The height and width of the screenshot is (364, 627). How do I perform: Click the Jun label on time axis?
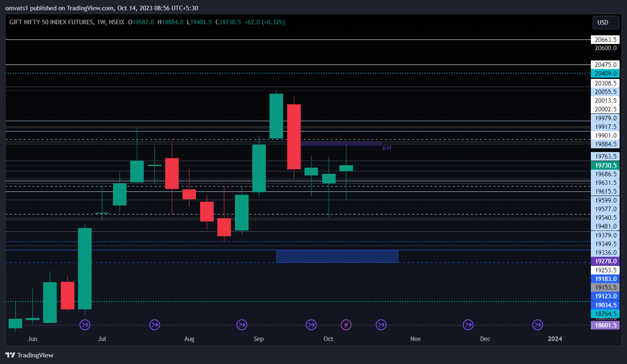tap(32, 339)
